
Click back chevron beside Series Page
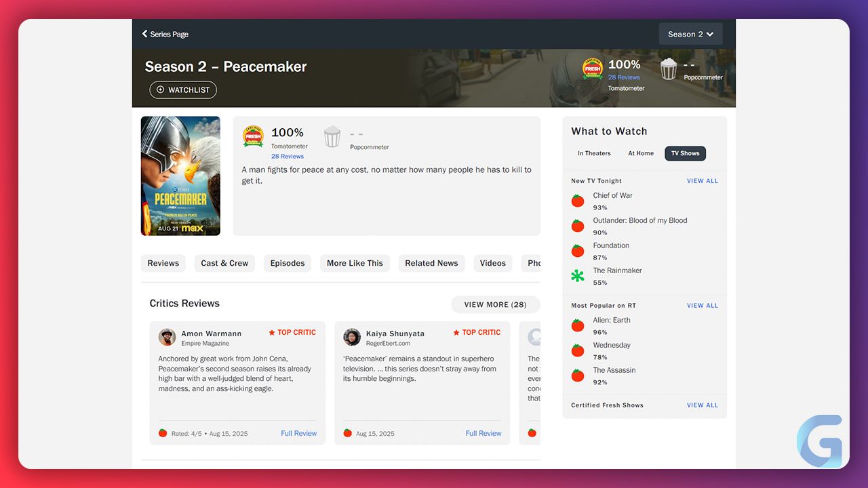(x=144, y=34)
